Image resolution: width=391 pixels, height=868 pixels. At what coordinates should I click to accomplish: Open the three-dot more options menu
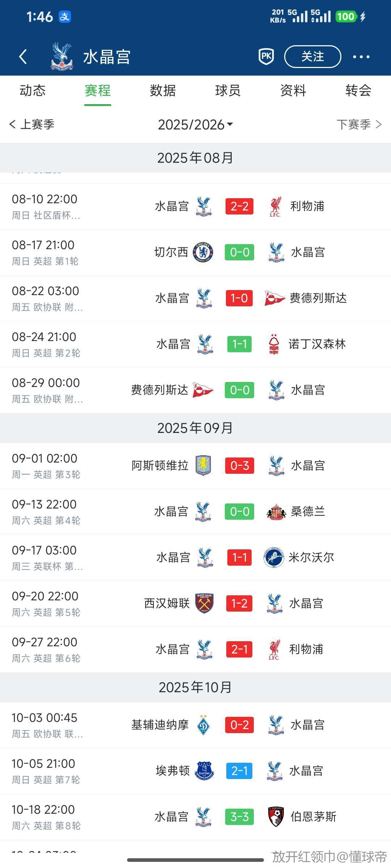(x=361, y=57)
